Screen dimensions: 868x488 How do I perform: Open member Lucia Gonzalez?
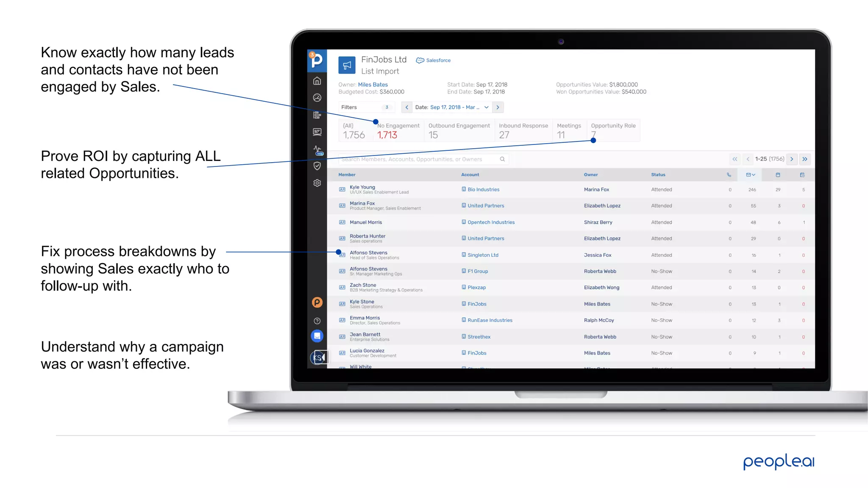[x=367, y=350]
